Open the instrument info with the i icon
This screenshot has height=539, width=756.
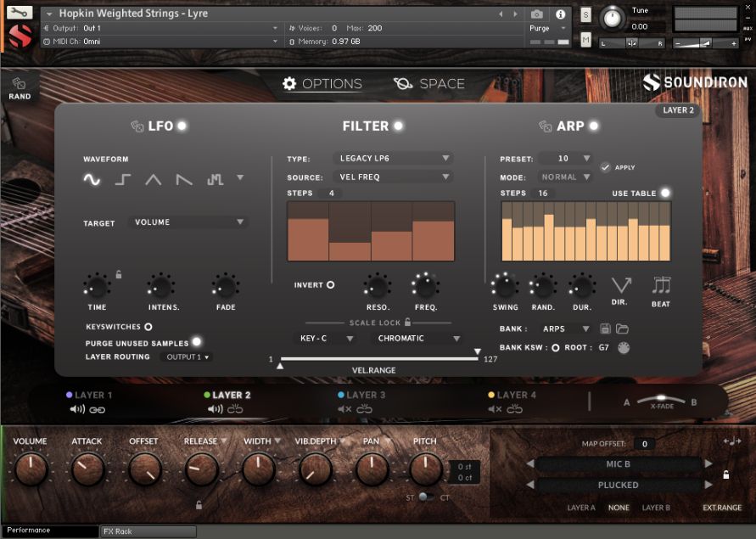560,14
